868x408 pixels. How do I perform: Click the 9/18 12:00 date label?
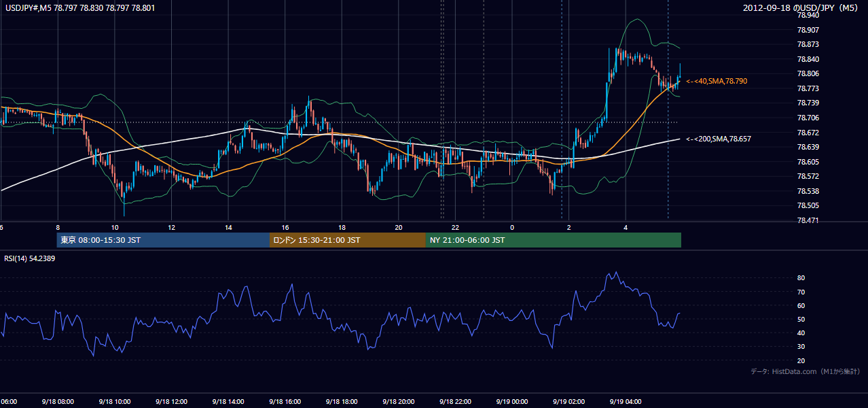[x=171, y=402]
